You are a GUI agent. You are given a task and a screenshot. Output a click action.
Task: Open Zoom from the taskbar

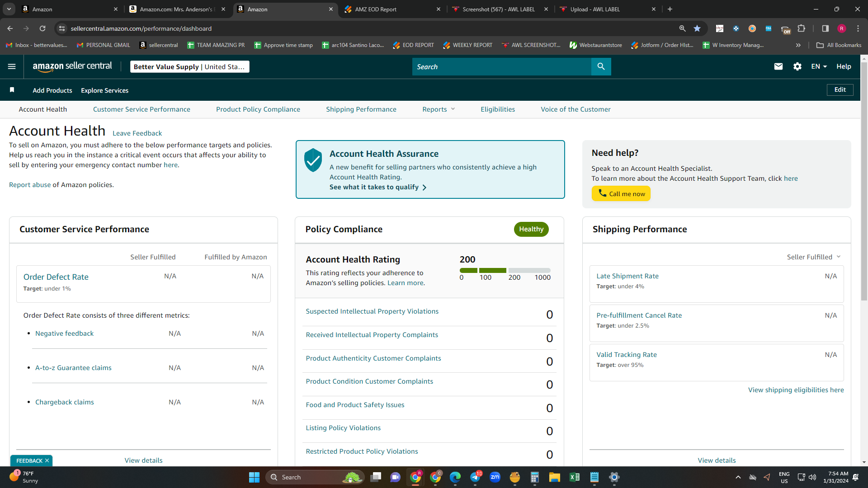click(495, 477)
